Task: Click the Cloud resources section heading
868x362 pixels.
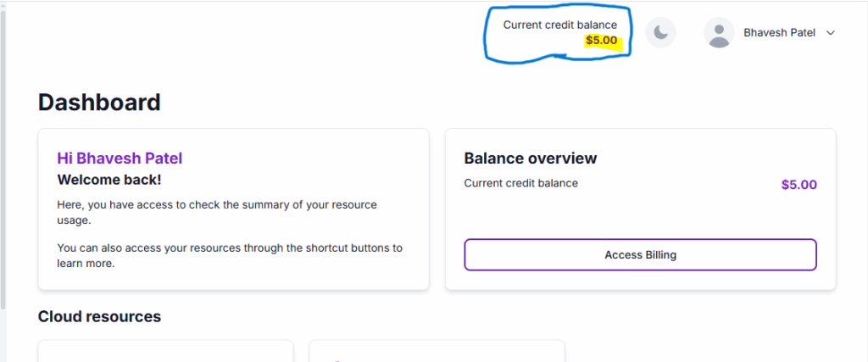Action: coord(99,316)
